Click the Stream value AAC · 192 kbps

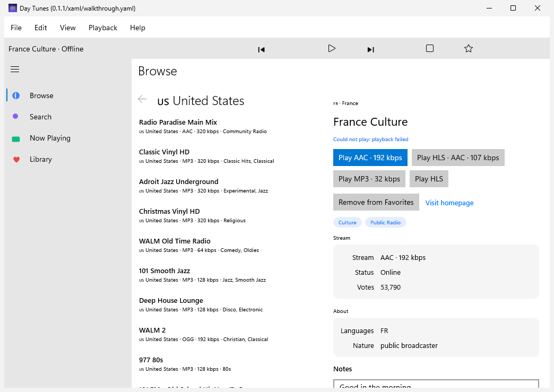coord(403,257)
